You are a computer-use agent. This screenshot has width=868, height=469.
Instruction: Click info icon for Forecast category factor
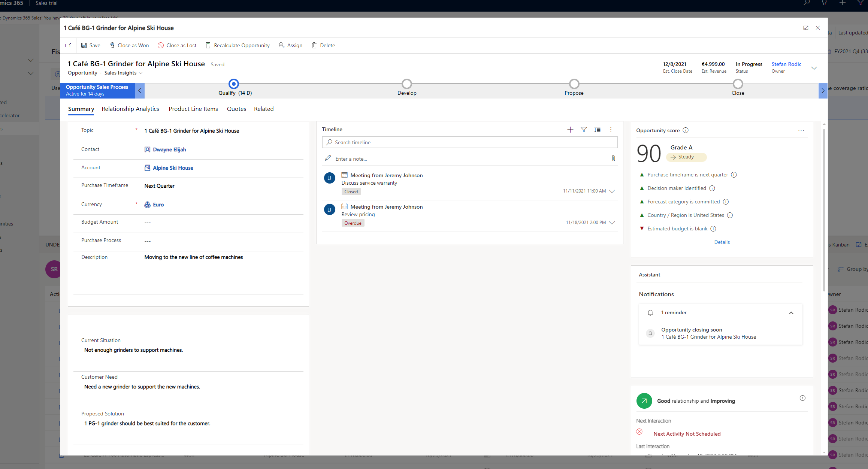(x=726, y=202)
